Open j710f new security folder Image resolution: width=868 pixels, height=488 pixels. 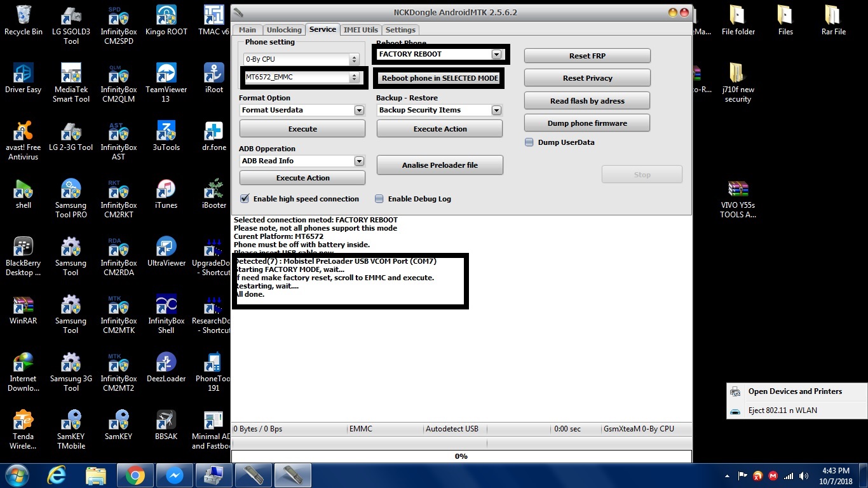coord(738,83)
